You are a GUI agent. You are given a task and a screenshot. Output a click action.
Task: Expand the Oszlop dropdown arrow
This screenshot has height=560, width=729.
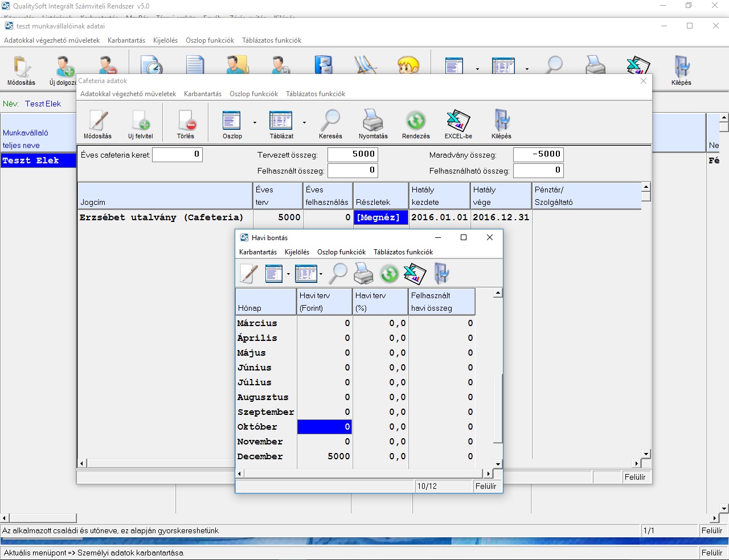pyautogui.click(x=255, y=122)
